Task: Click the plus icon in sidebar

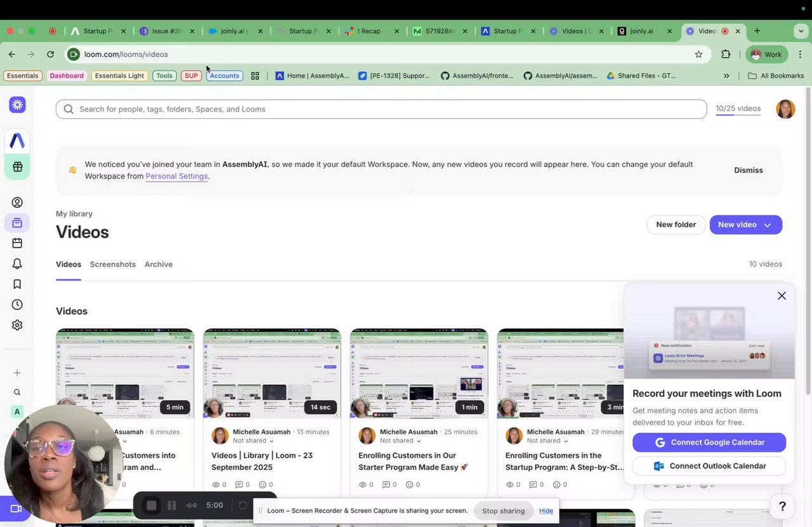Action: [17, 373]
